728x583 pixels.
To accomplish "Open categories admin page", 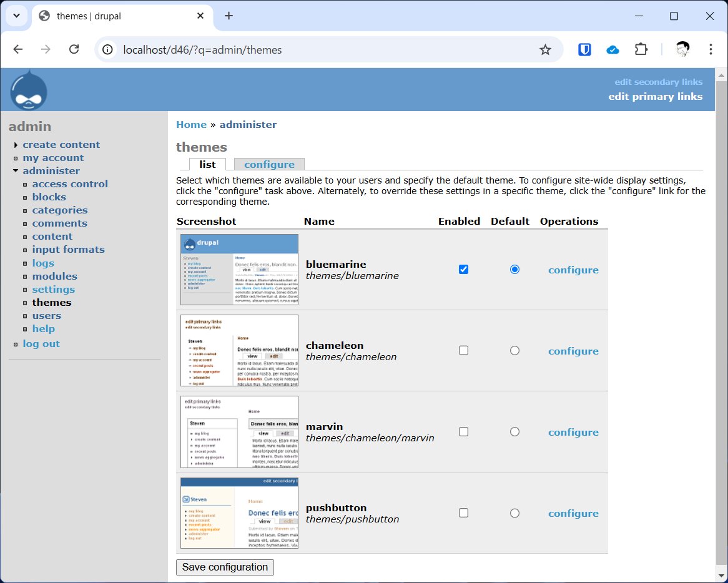I will point(59,210).
